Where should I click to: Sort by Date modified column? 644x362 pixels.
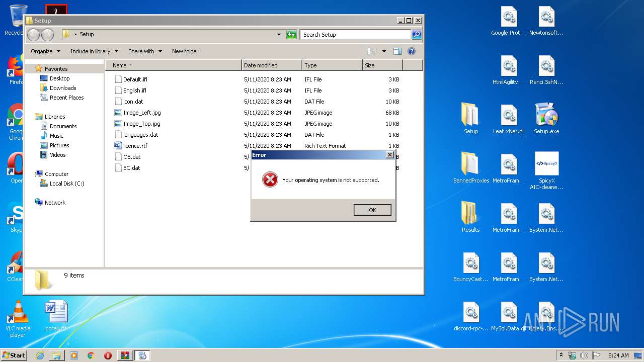(272, 65)
